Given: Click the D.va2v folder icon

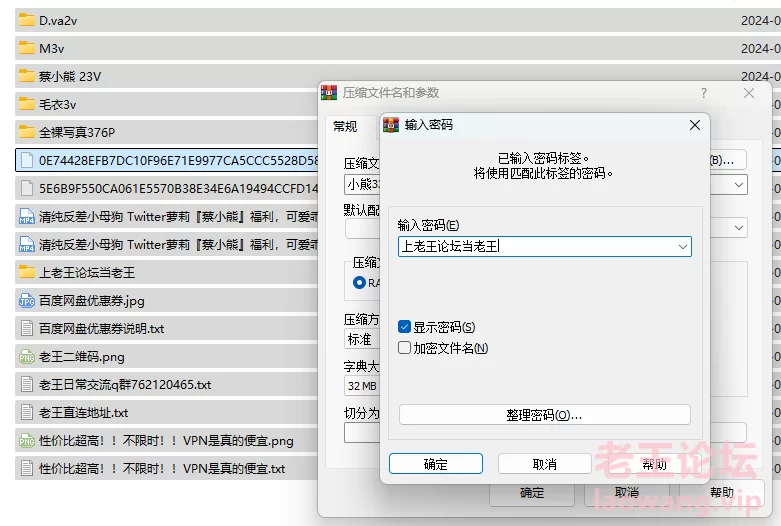Looking at the screenshot, I should pyautogui.click(x=26, y=20).
